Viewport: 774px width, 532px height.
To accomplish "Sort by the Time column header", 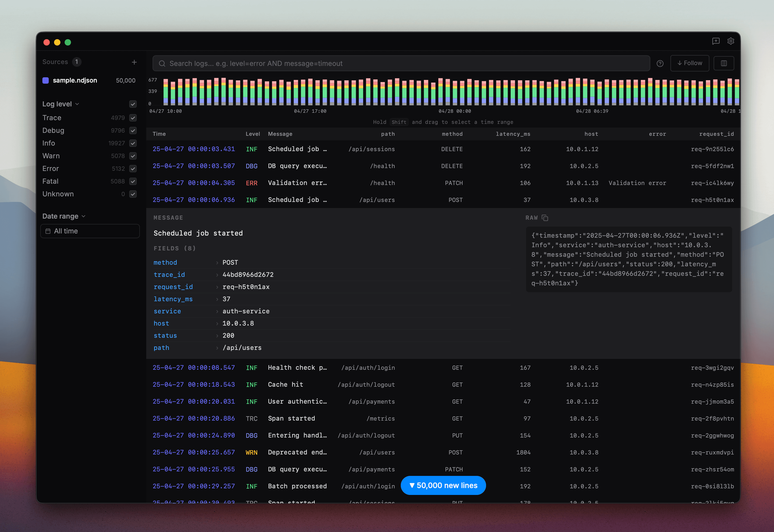I will pyautogui.click(x=159, y=134).
